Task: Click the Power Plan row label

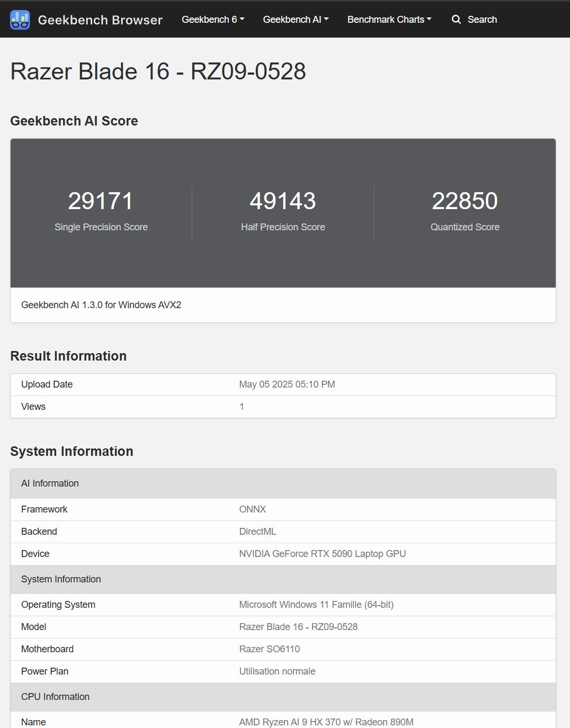Action: click(45, 671)
